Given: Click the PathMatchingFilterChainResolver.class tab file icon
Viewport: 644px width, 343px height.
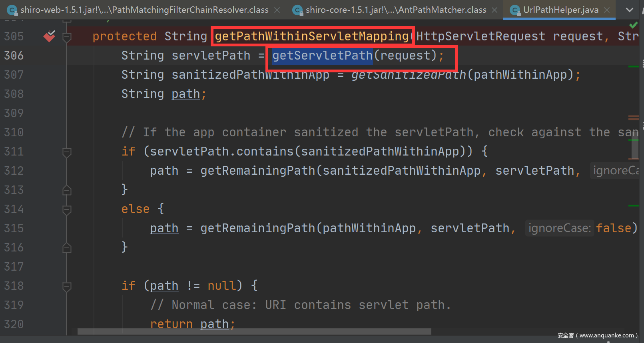Looking at the screenshot, I should [12, 10].
